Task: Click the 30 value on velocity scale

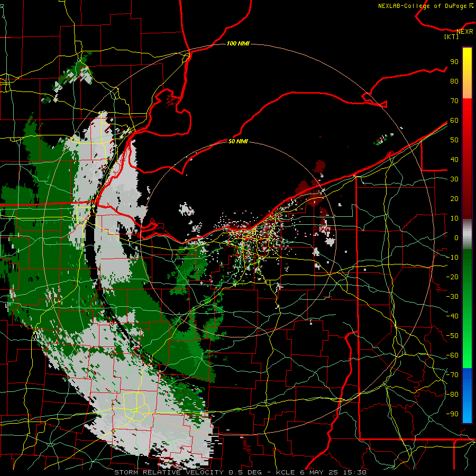Action: [x=454, y=179]
